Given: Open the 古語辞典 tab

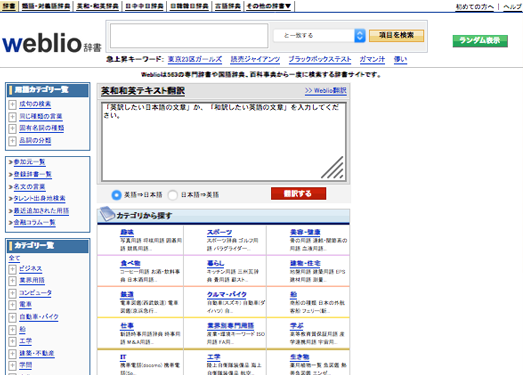Looking at the screenshot, I should coord(228,6).
